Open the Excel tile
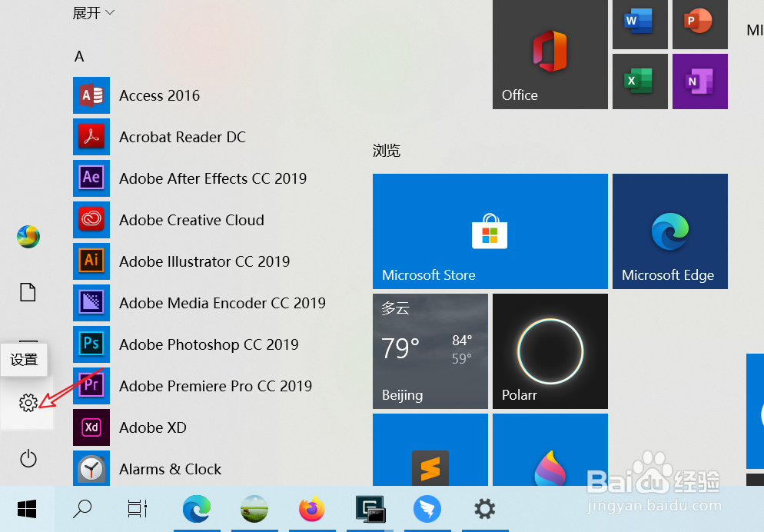The width and height of the screenshot is (764, 532). coord(639,81)
